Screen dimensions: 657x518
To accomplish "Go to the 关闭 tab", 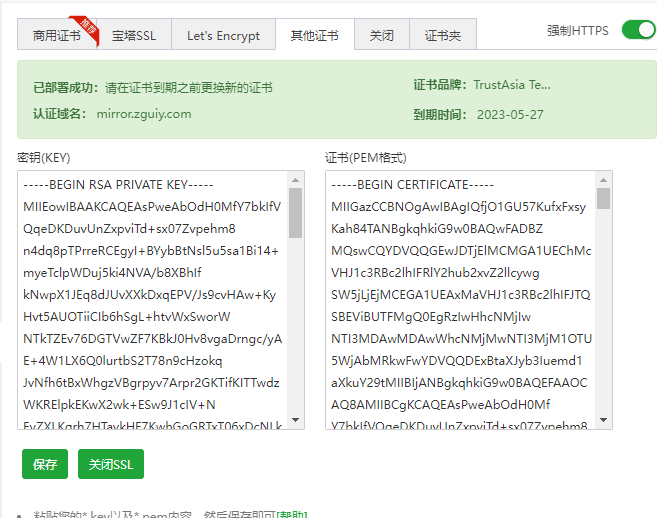I will point(381,36).
